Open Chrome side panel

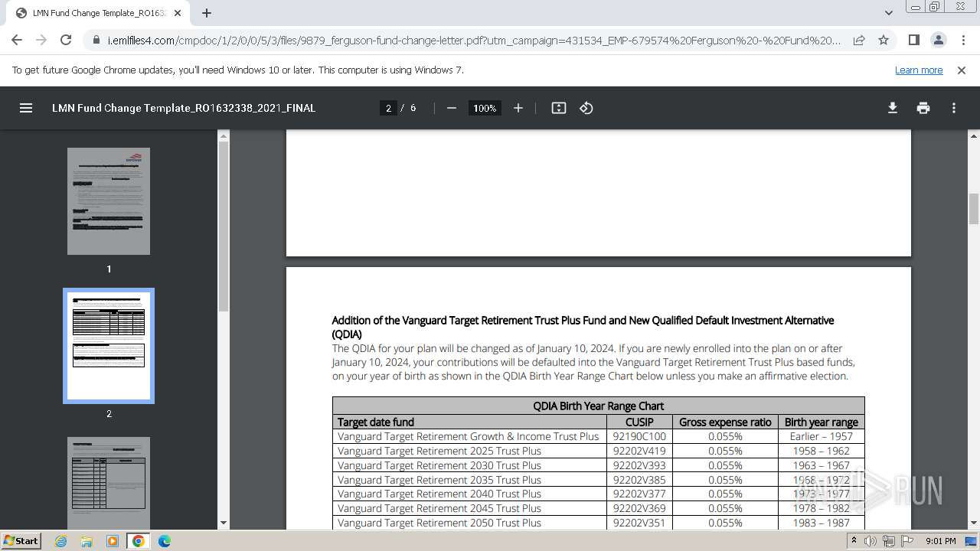(x=913, y=40)
